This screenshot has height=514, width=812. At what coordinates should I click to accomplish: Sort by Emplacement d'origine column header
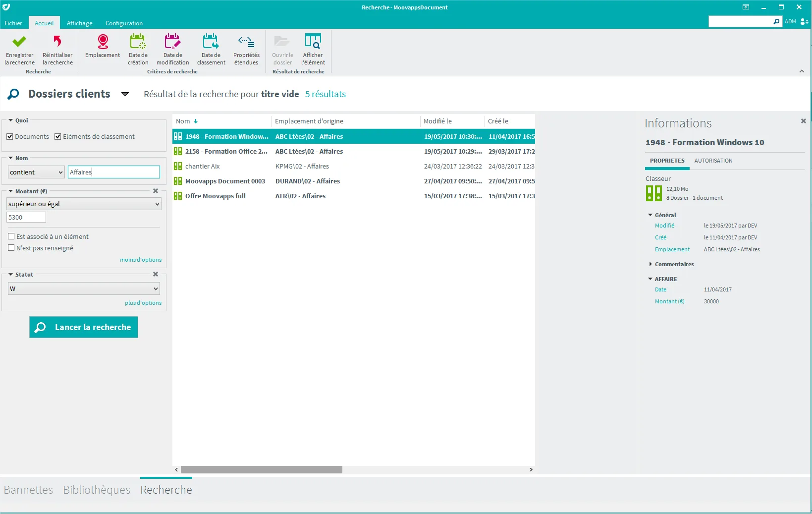[x=346, y=121]
